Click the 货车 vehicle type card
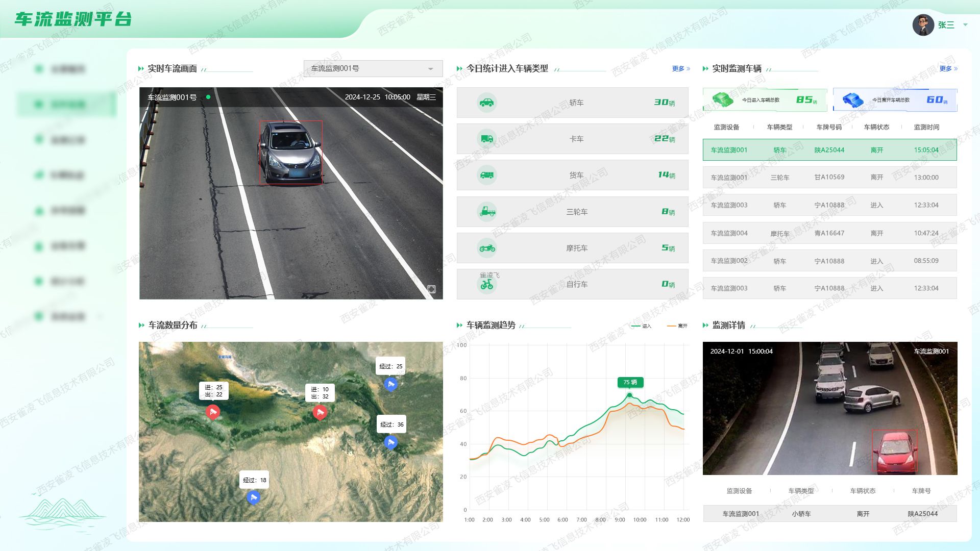This screenshot has height=551, width=980. pyautogui.click(x=572, y=175)
